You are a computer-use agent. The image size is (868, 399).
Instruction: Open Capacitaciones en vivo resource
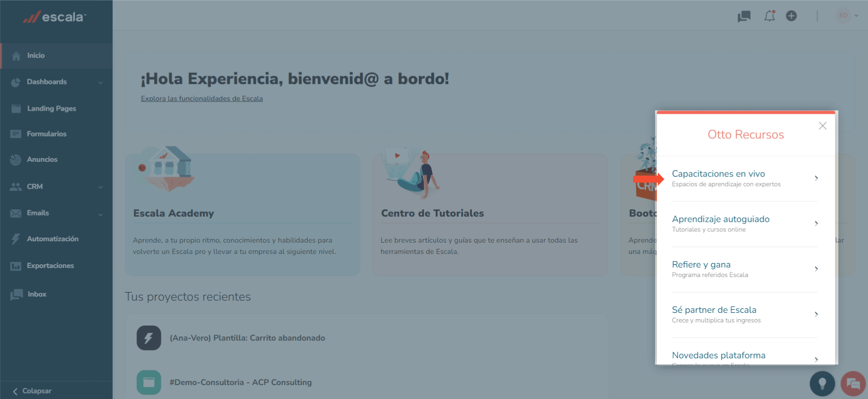745,179
